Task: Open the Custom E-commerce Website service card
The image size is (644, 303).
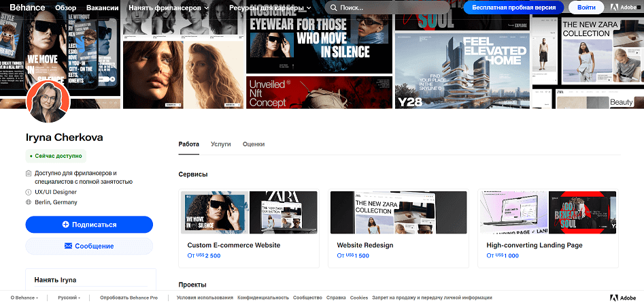Action: coord(249,228)
